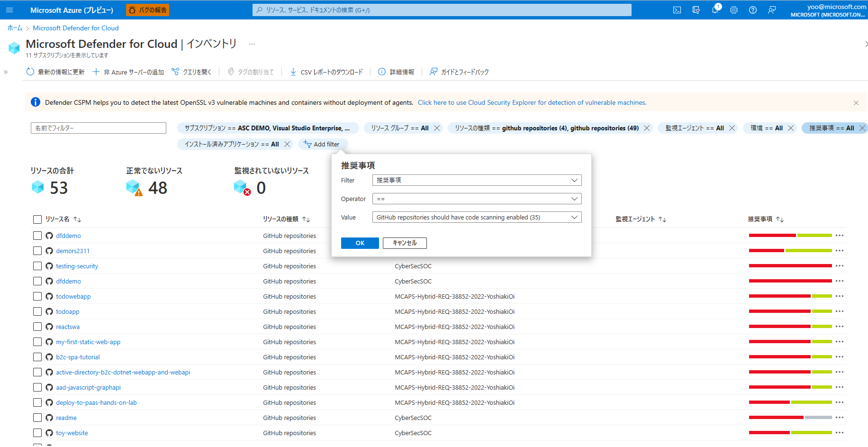
Task: Open the Value dropdown in 推奨事項 dialog
Action: [x=476, y=217]
